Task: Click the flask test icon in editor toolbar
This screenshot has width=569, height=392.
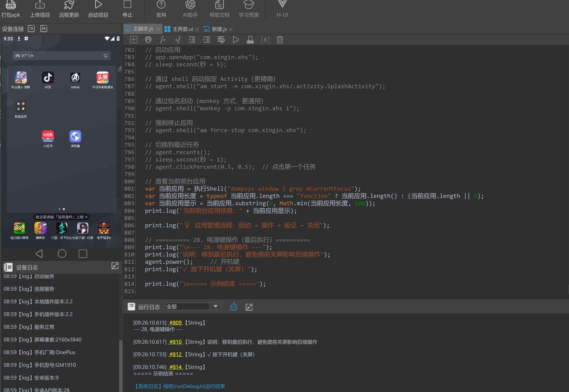Action: pyautogui.click(x=250, y=40)
